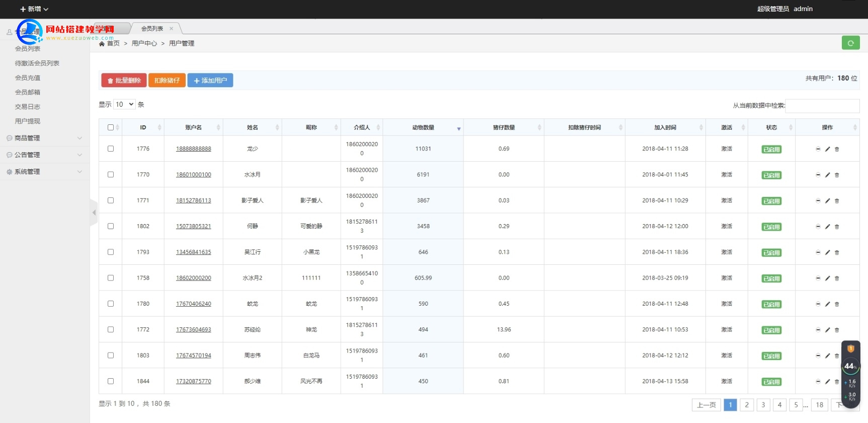Image resolution: width=868 pixels, height=423 pixels.
Task: Click delete trash icon for user 1770
Action: click(x=837, y=175)
